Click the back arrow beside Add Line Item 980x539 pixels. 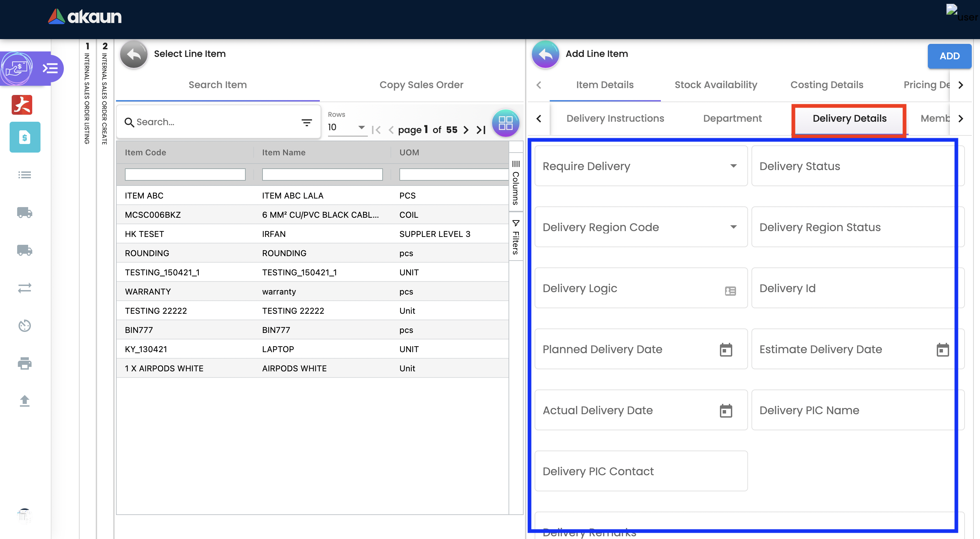tap(545, 55)
